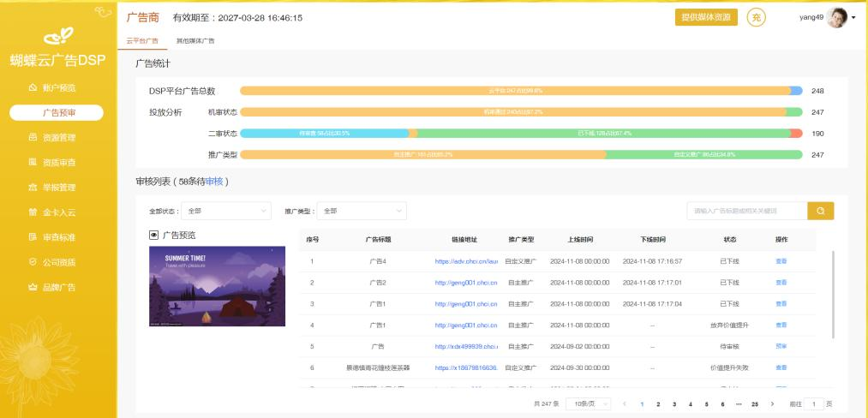Go to last page 25
The height and width of the screenshot is (418, 868).
click(x=755, y=404)
